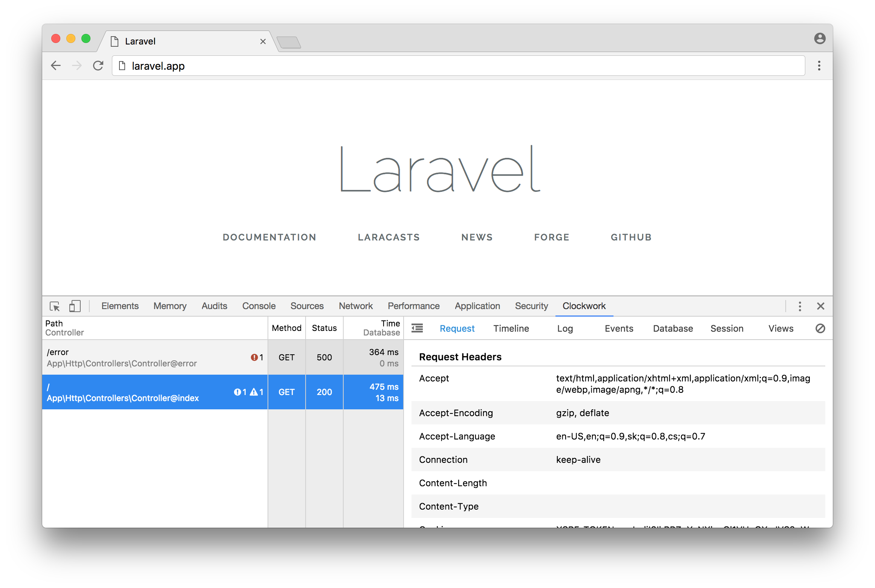Click the warning triangle icon on the index row

254,392
